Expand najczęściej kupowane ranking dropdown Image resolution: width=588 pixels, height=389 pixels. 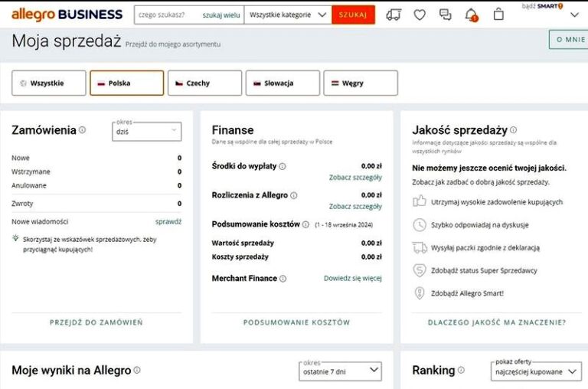click(536, 371)
